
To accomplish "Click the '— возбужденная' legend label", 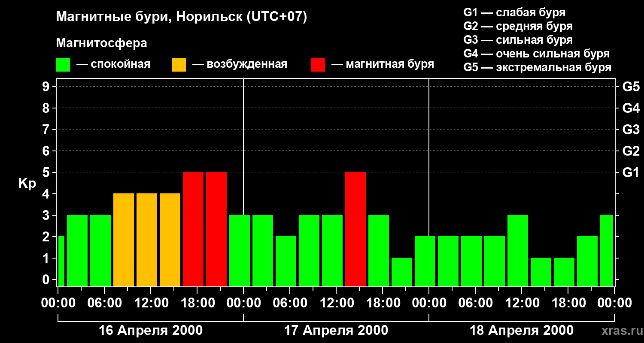I will [x=240, y=65].
